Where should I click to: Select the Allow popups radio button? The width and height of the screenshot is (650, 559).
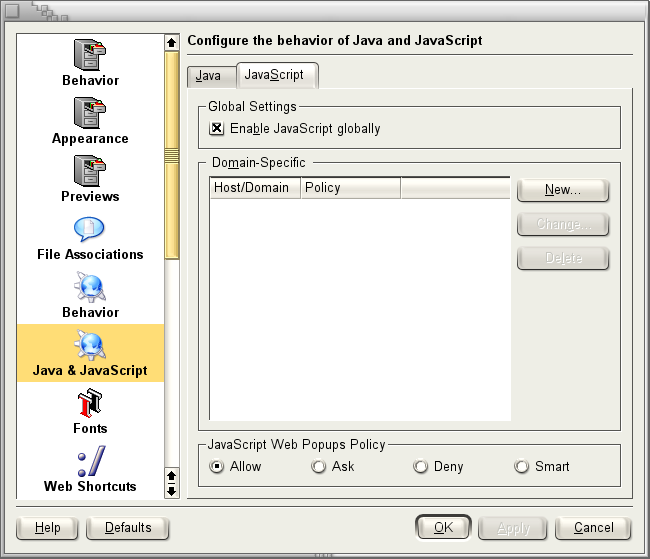(216, 466)
